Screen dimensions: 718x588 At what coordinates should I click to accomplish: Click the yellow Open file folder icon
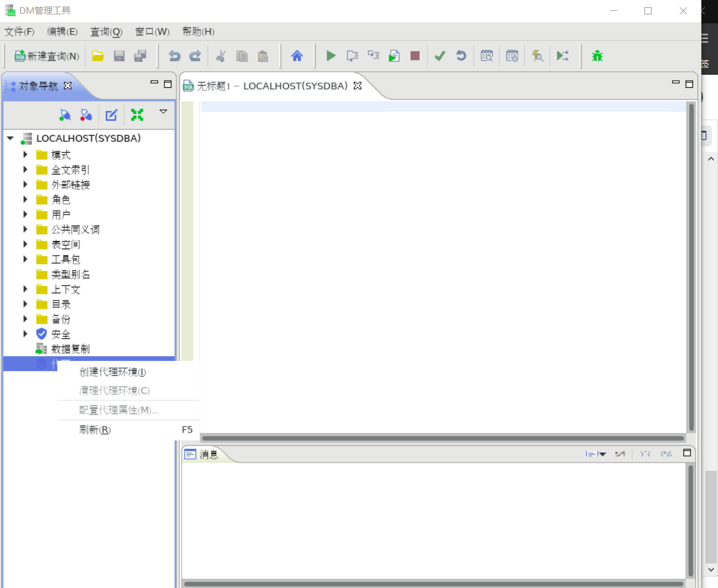(x=98, y=56)
